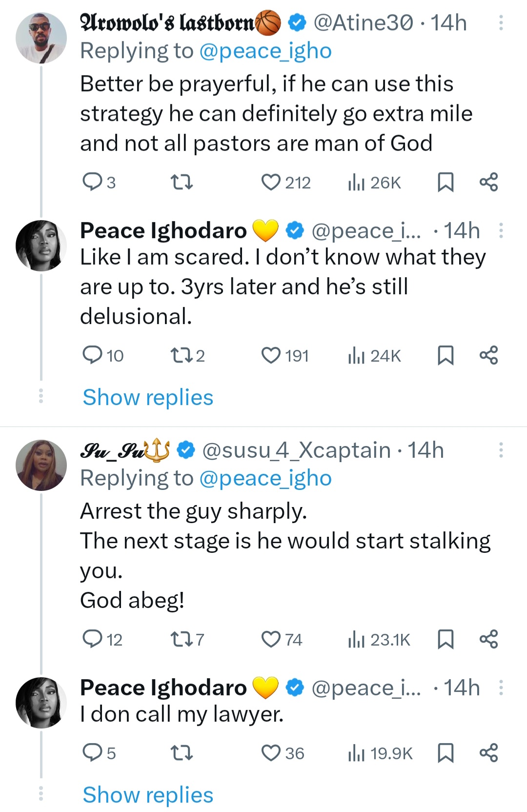Open more options menu on susu_4_Xcaptain's tweet

[x=501, y=450]
